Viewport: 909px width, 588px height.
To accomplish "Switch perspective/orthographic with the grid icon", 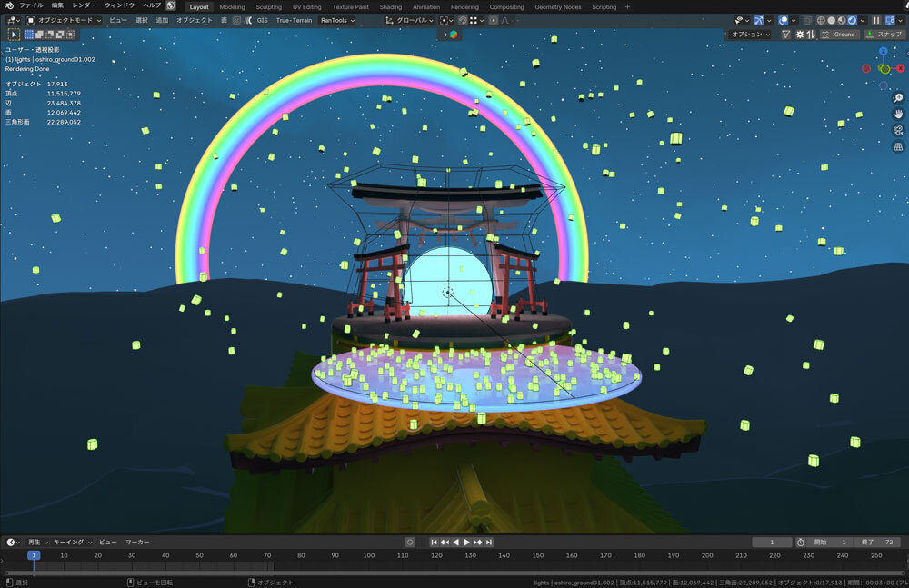I will pyautogui.click(x=898, y=146).
